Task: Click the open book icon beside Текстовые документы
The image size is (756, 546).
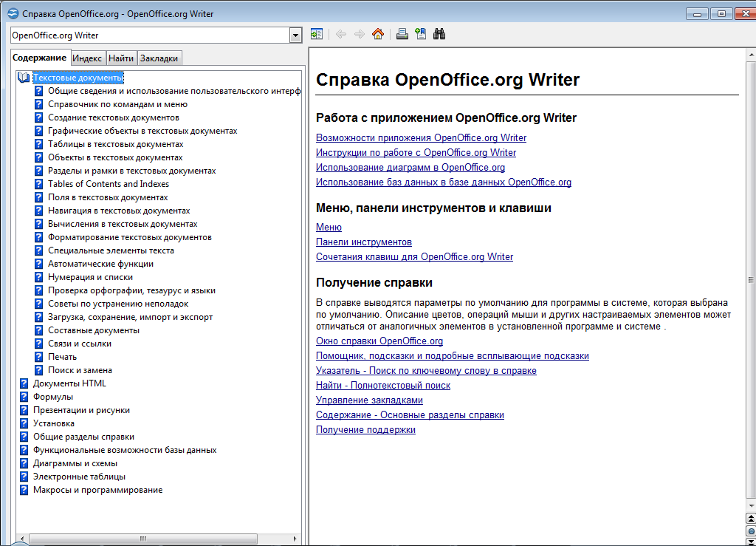Action: 24,77
